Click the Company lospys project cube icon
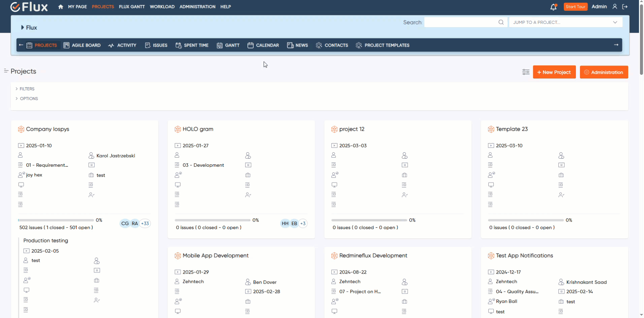Image resolution: width=644 pixels, height=318 pixels. point(21,129)
